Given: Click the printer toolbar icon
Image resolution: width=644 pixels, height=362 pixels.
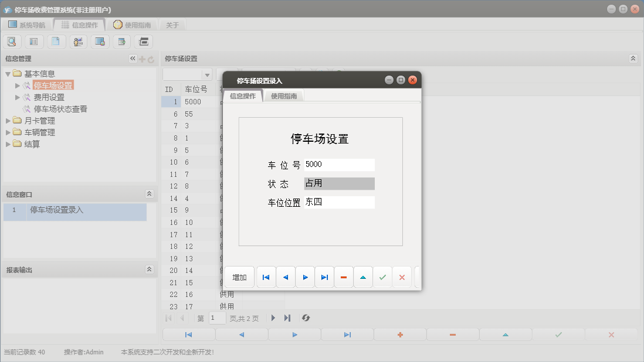Looking at the screenshot, I should pyautogui.click(x=143, y=41).
